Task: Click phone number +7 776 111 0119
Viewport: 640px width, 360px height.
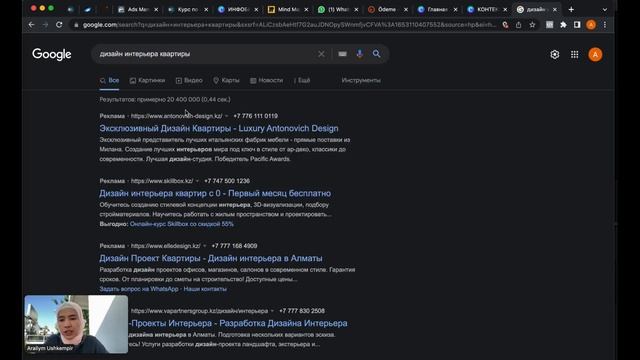Action: 256,116
